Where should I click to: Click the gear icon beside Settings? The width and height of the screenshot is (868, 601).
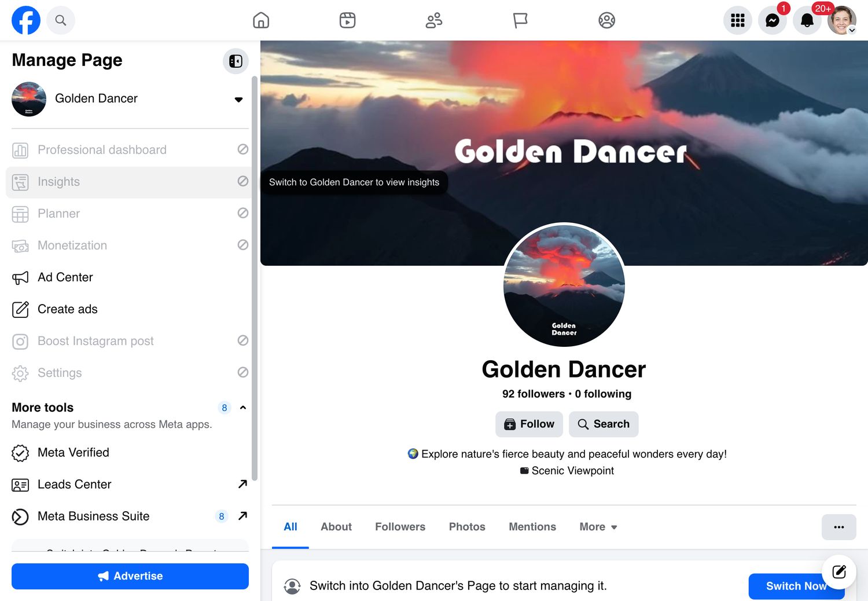pyautogui.click(x=20, y=373)
